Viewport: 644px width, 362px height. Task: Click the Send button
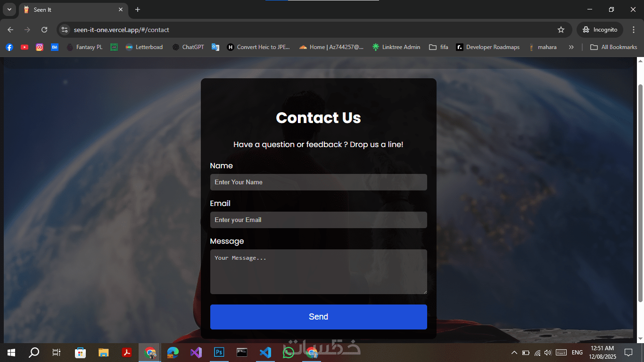(319, 317)
